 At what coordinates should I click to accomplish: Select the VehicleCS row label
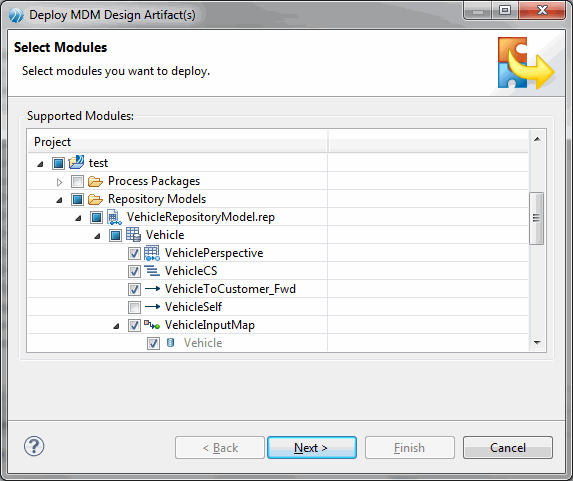pyautogui.click(x=191, y=271)
